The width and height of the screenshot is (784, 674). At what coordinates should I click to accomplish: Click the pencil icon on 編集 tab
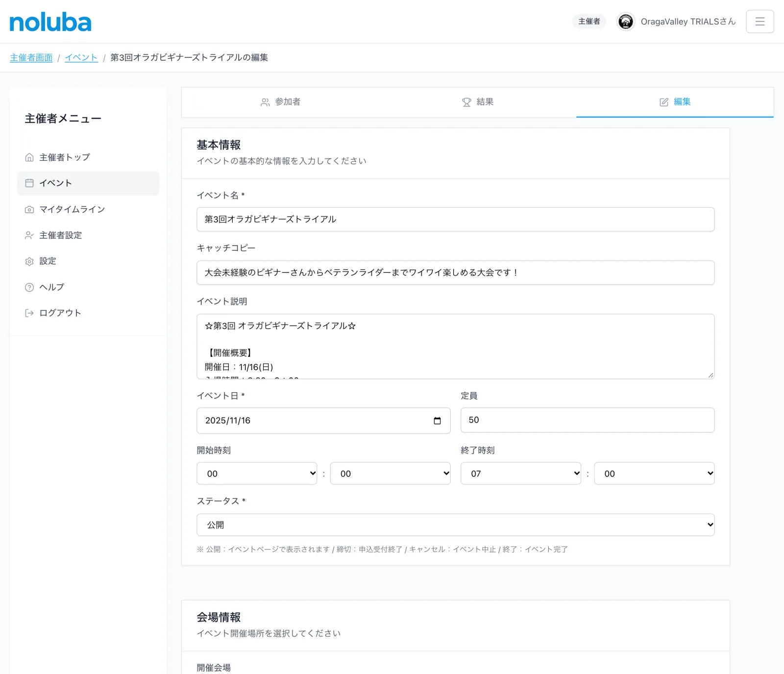pos(664,102)
